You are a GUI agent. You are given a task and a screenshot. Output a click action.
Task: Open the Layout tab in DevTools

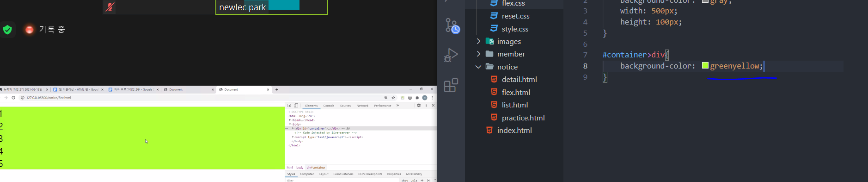point(324,174)
